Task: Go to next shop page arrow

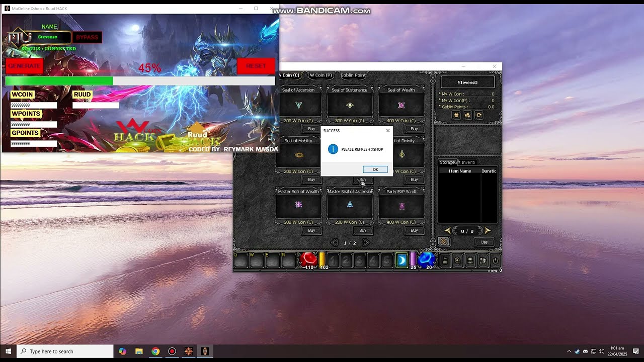Action: pos(366,243)
